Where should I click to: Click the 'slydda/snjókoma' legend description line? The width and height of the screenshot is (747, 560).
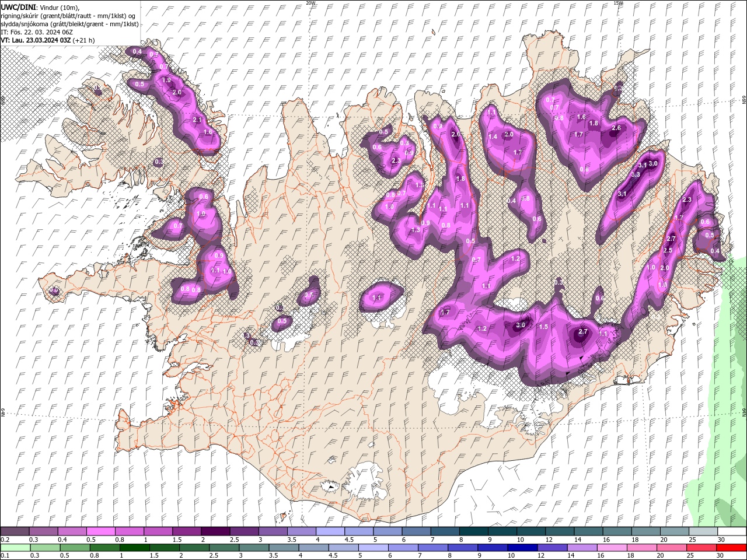pos(69,24)
